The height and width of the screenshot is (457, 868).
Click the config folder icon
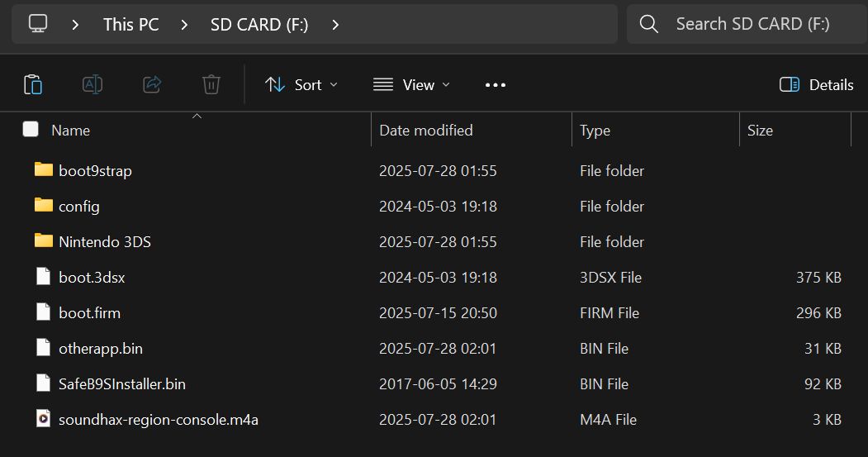click(x=43, y=204)
